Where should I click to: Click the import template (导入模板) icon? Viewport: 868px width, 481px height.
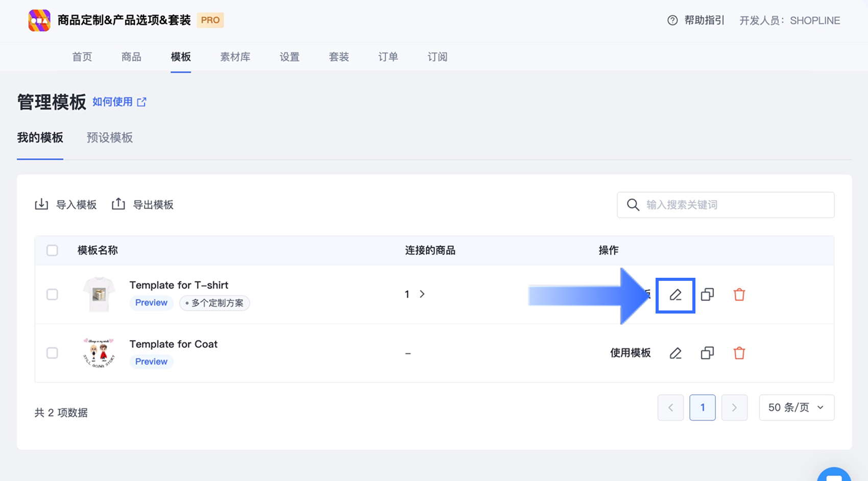[41, 204]
